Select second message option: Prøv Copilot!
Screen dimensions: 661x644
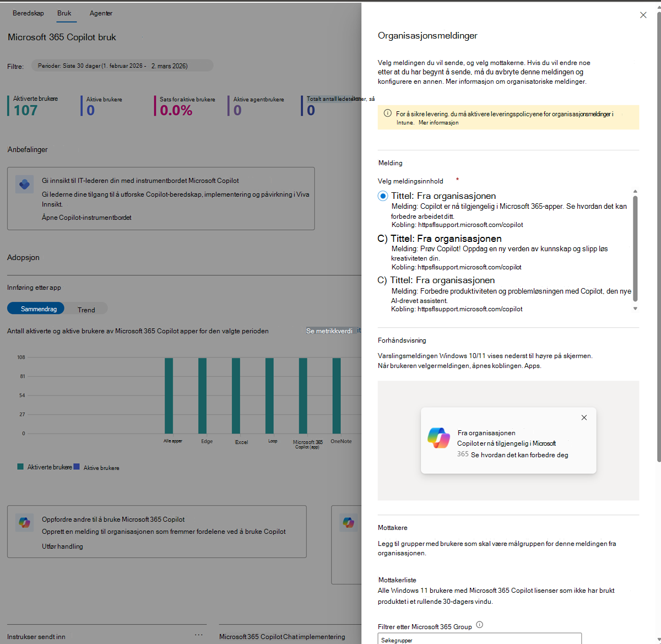382,239
